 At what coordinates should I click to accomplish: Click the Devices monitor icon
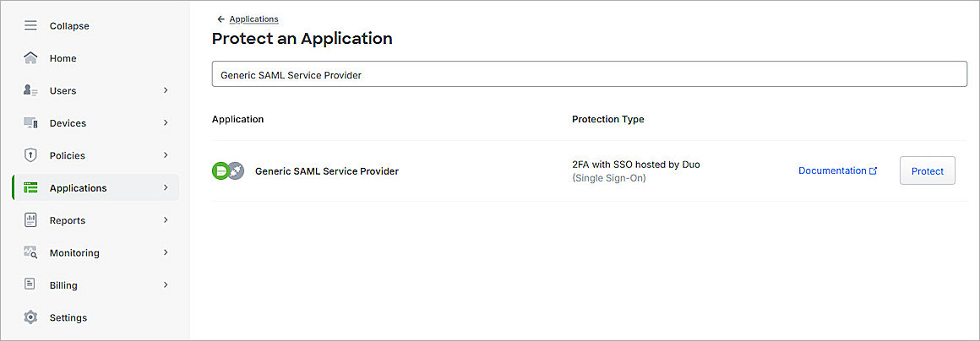(30, 123)
